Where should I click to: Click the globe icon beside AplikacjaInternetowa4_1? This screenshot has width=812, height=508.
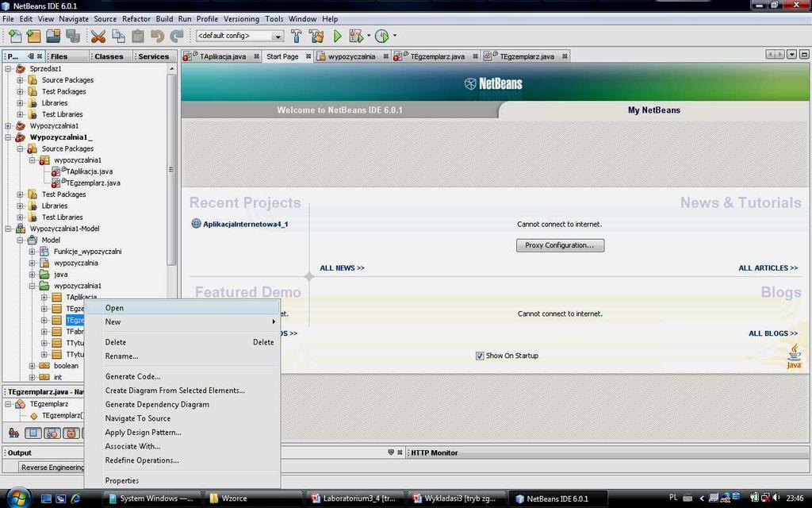point(197,224)
